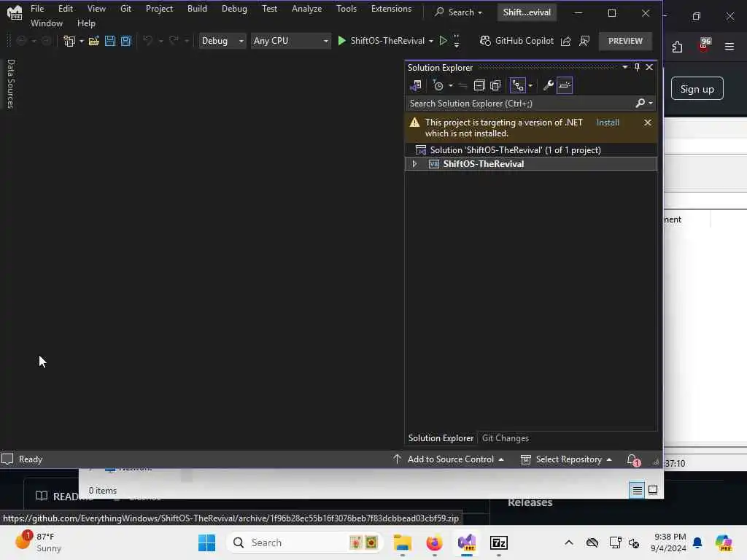Screen dimensions: 747x560
Task: Click the New Project toolbar icon
Action: 69,41
